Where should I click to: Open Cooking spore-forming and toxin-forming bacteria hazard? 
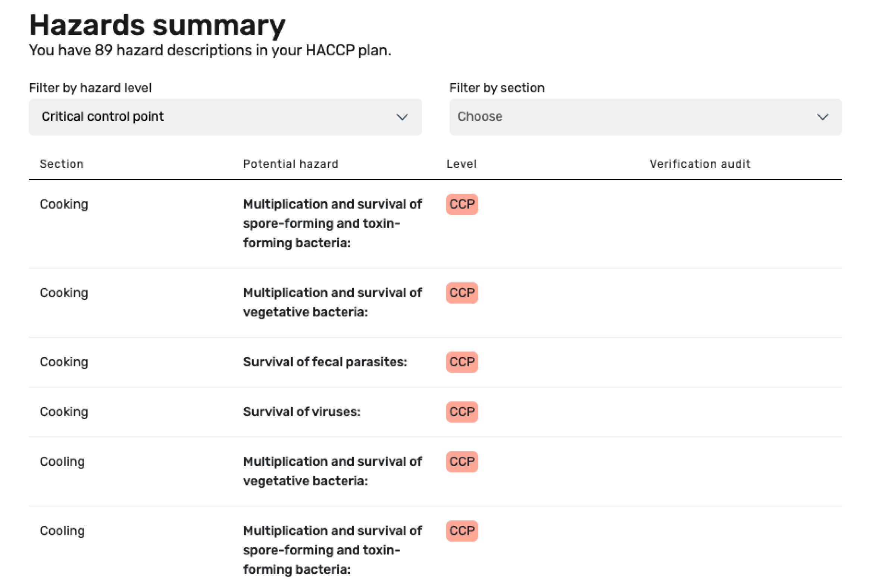tap(332, 223)
